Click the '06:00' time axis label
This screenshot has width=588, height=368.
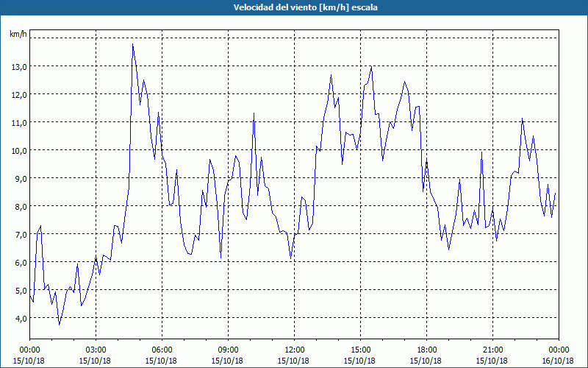pyautogui.click(x=162, y=350)
